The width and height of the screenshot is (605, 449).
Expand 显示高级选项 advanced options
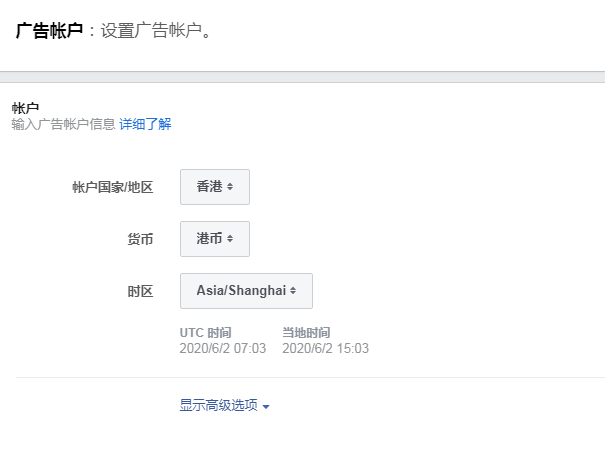coord(219,406)
